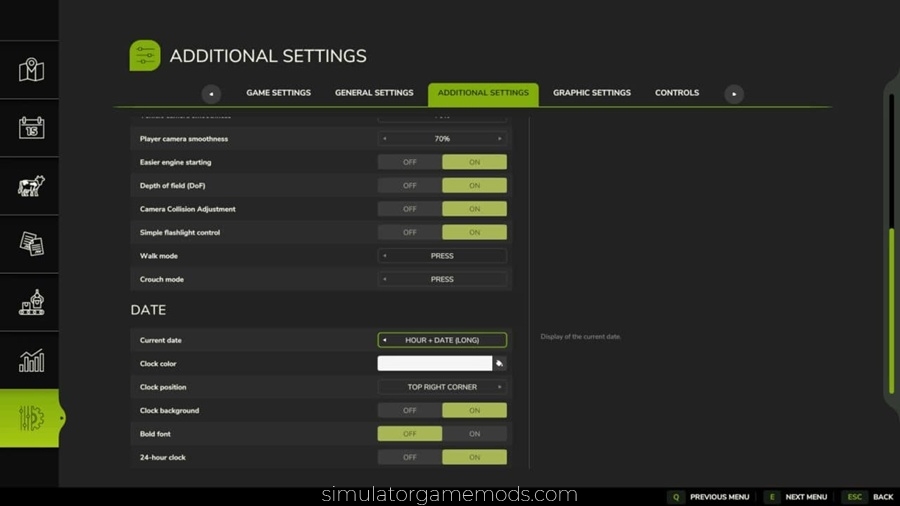Image resolution: width=900 pixels, height=506 pixels.
Task: Click the ESC Back button
Action: pyautogui.click(x=870, y=497)
